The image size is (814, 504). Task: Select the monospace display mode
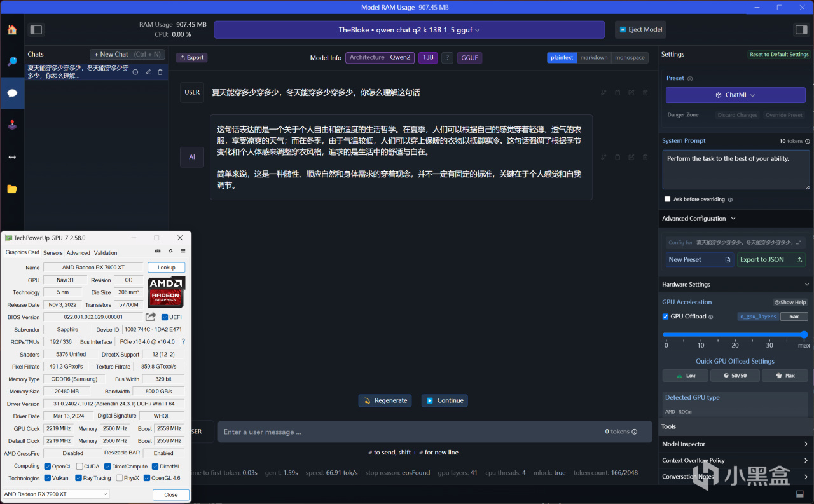point(630,58)
